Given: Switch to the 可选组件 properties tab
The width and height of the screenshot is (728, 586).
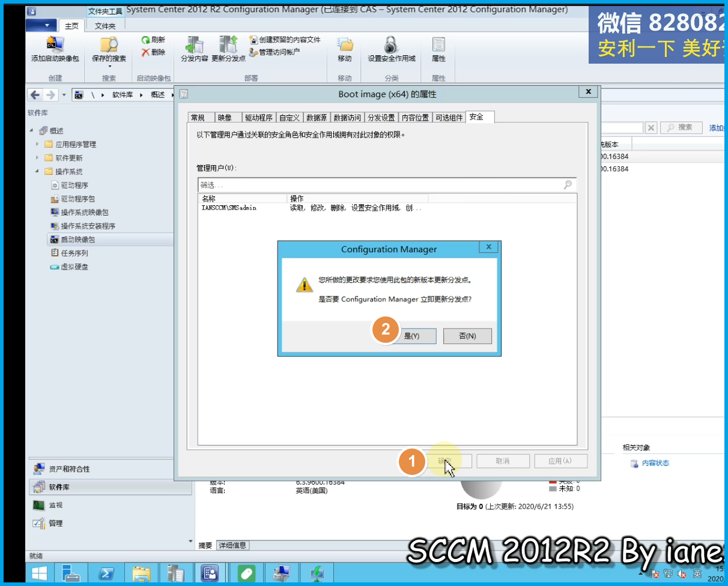Looking at the screenshot, I should (x=449, y=118).
